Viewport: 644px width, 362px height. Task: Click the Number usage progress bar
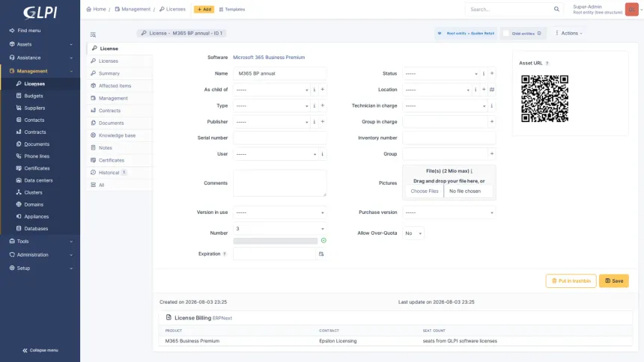point(275,241)
